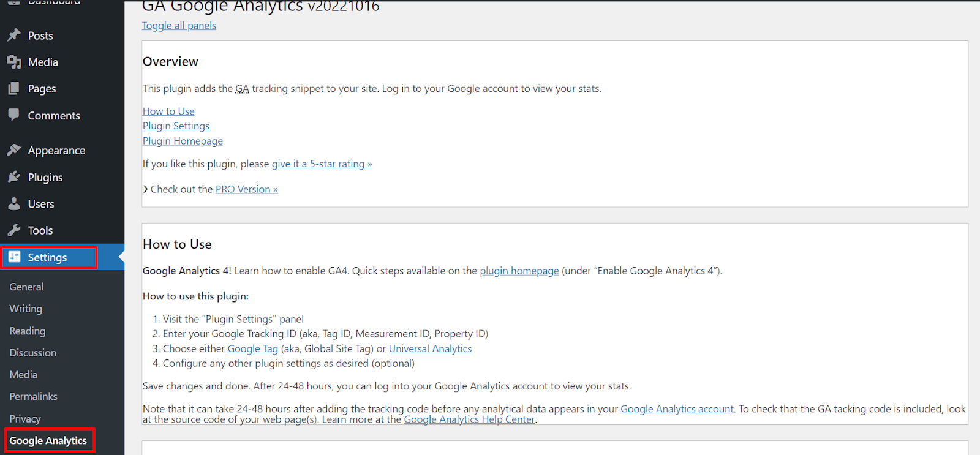Select Google Analytics in Settings submenu
Viewport: 980px width, 455px height.
coord(48,440)
